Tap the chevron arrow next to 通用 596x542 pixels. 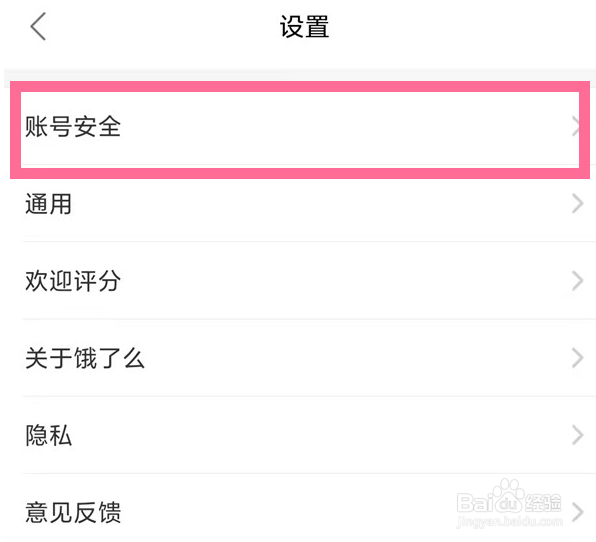tap(577, 204)
